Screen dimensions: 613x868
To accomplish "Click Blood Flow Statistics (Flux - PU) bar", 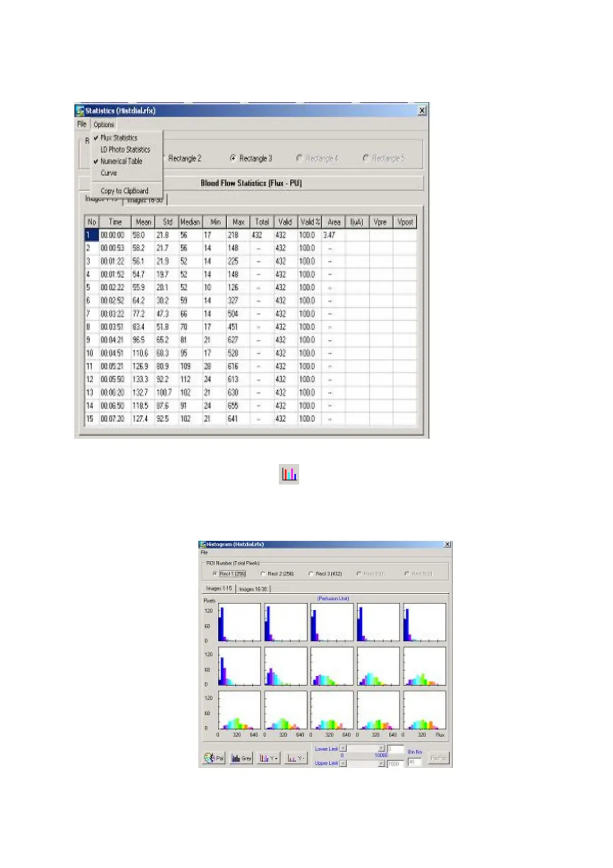I will tap(251, 183).
